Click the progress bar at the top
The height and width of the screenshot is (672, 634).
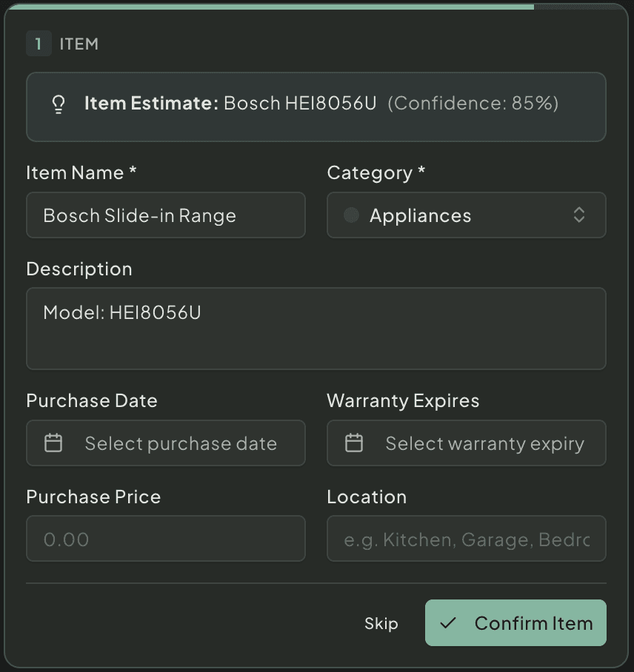[316, 7]
